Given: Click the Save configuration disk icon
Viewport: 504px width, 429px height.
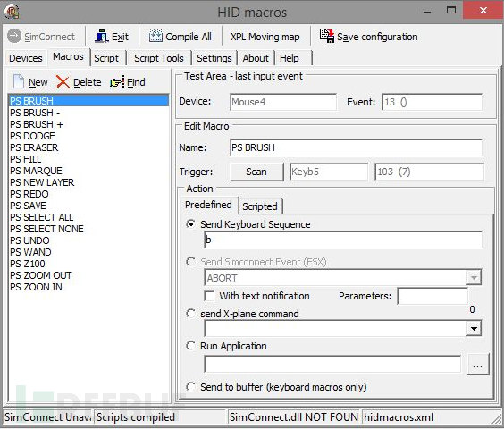Looking at the screenshot, I should pyautogui.click(x=326, y=36).
